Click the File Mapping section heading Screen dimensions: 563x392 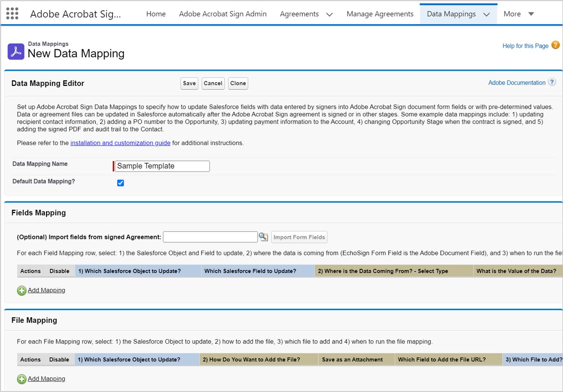click(x=34, y=320)
